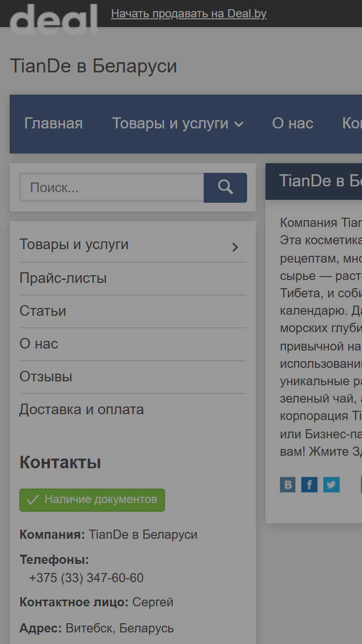
Task: Open sidebar 'Товары и услуги' item
Action: 74,244
